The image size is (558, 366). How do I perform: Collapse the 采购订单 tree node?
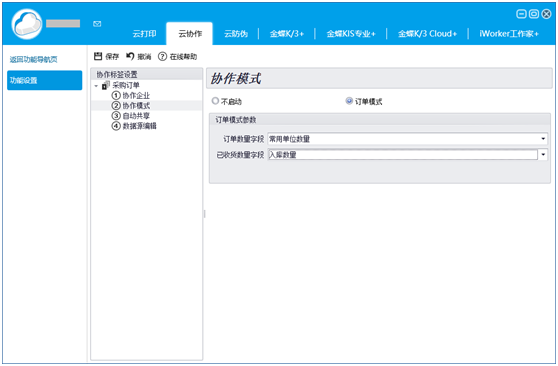[x=96, y=86]
